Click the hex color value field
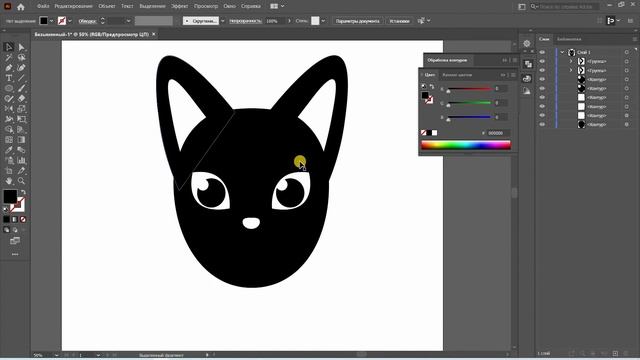The height and width of the screenshot is (360, 640). click(x=498, y=133)
